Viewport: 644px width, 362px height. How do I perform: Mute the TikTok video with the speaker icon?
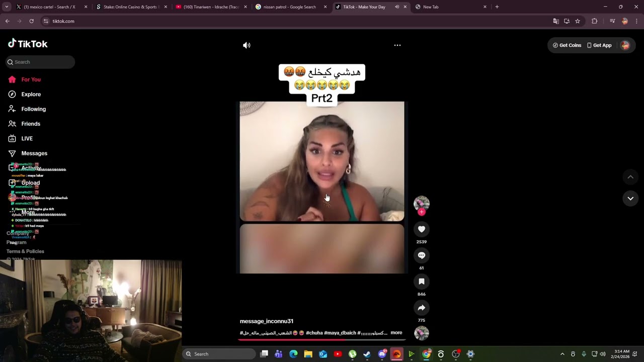tap(247, 45)
